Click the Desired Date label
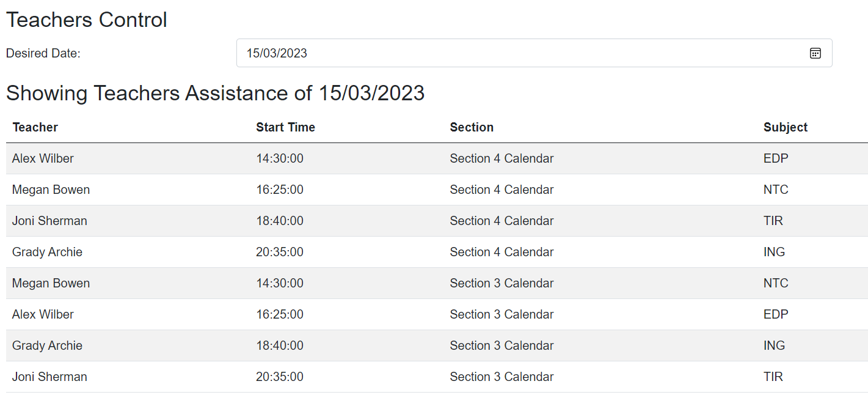868x414 pixels. click(43, 53)
